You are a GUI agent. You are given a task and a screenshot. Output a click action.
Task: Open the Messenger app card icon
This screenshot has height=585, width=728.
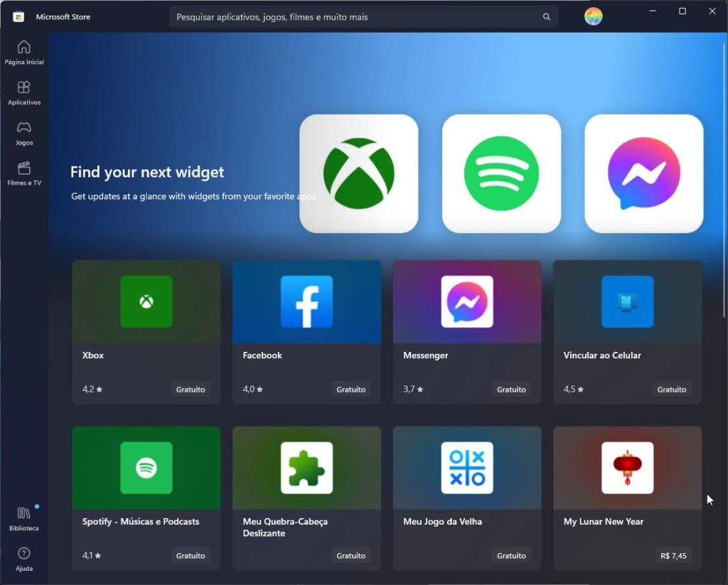point(467,302)
